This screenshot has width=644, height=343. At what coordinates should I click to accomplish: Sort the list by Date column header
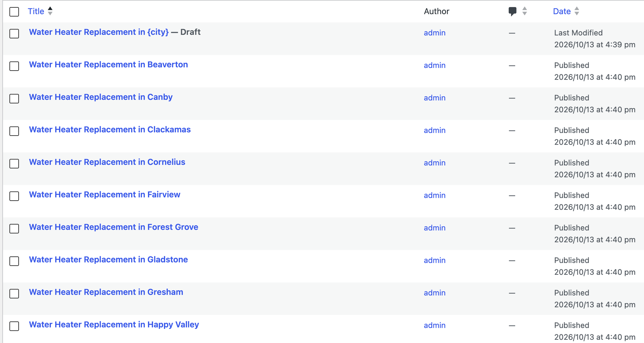[562, 11]
